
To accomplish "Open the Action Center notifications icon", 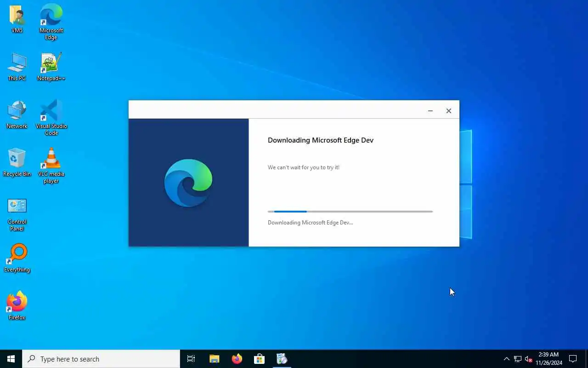I will 573,359.
